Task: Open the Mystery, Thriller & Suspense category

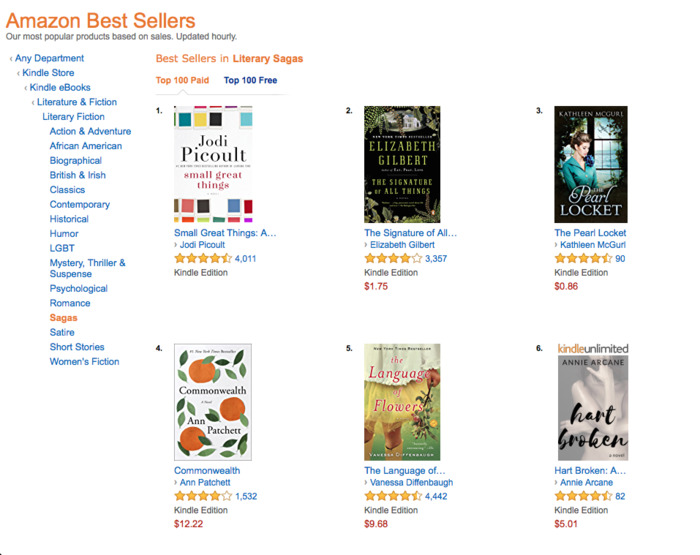Action: tap(88, 268)
